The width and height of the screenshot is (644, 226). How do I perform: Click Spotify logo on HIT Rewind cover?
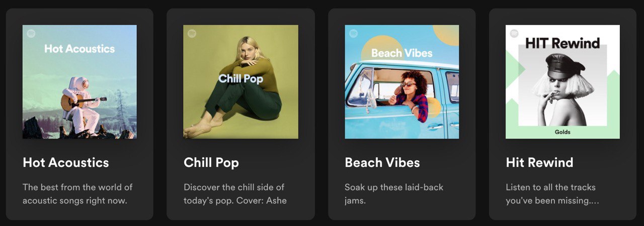[514, 34]
